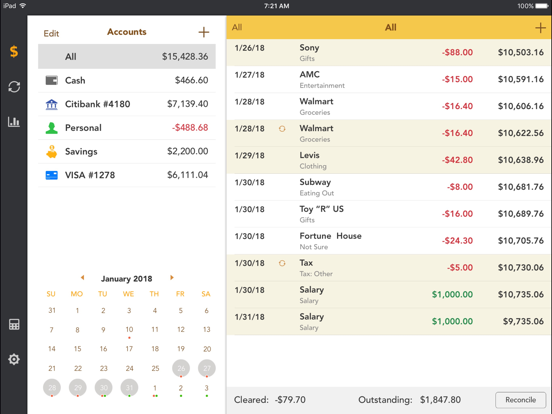Select January 10 in the calendar
Image resolution: width=552 pixels, height=414 pixels.
[x=129, y=330]
